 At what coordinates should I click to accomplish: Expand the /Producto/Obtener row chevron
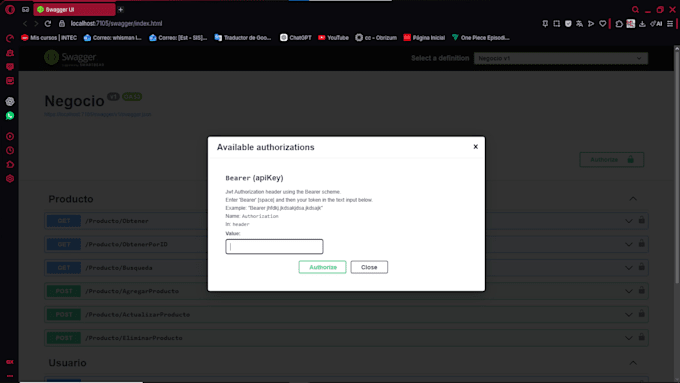click(x=628, y=221)
